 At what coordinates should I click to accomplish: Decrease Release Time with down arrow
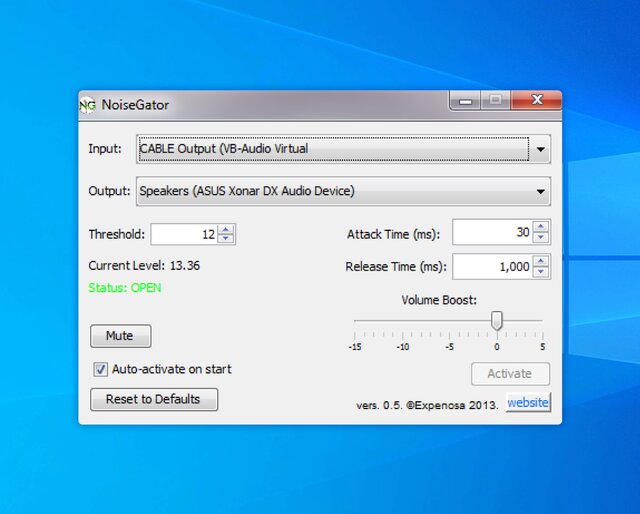(x=541, y=271)
